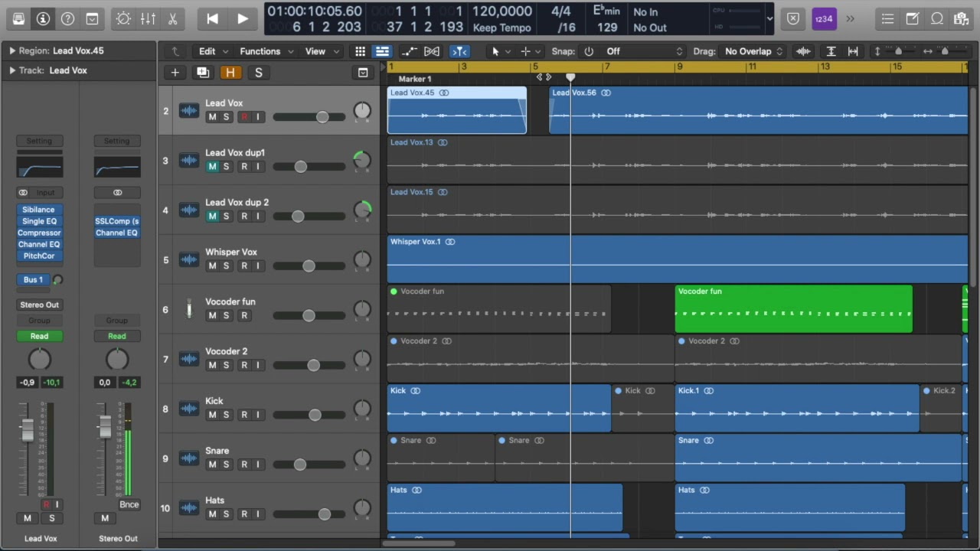Duplicate track with duplicate button

[203, 72]
